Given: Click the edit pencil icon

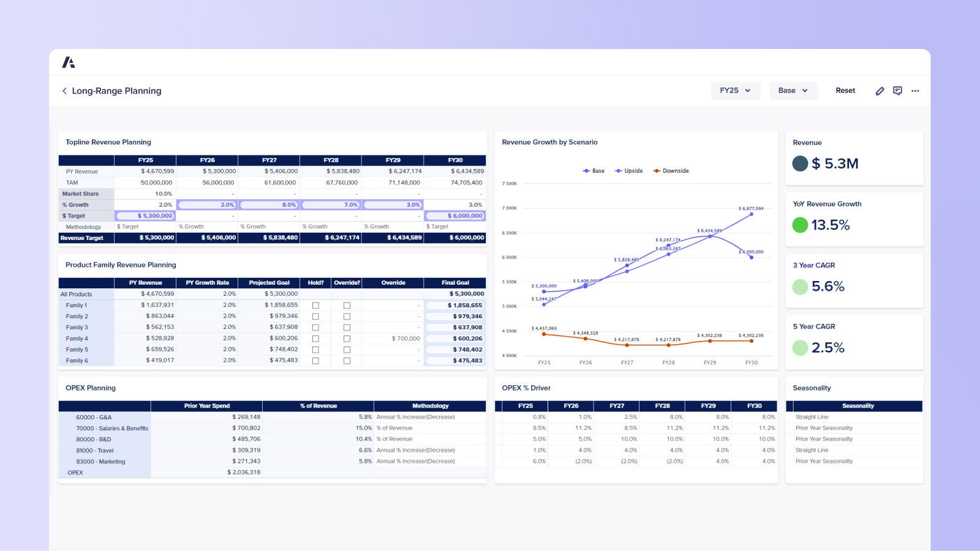Looking at the screenshot, I should pos(880,91).
